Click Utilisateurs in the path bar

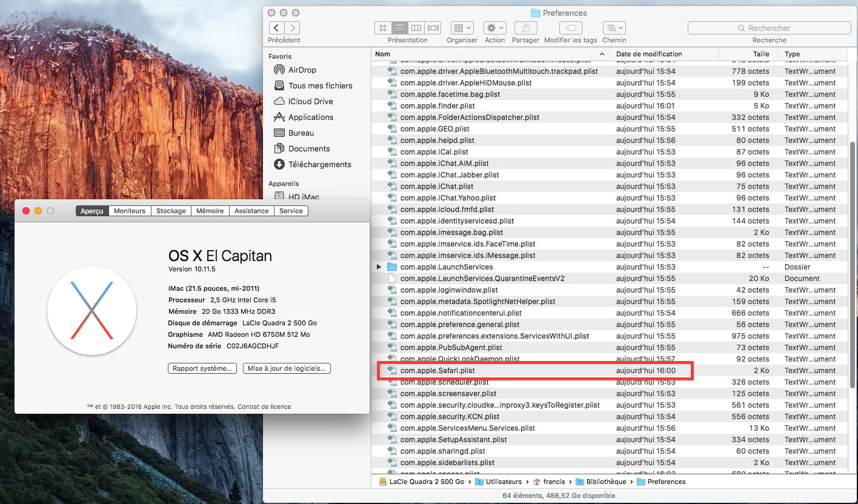pos(498,482)
